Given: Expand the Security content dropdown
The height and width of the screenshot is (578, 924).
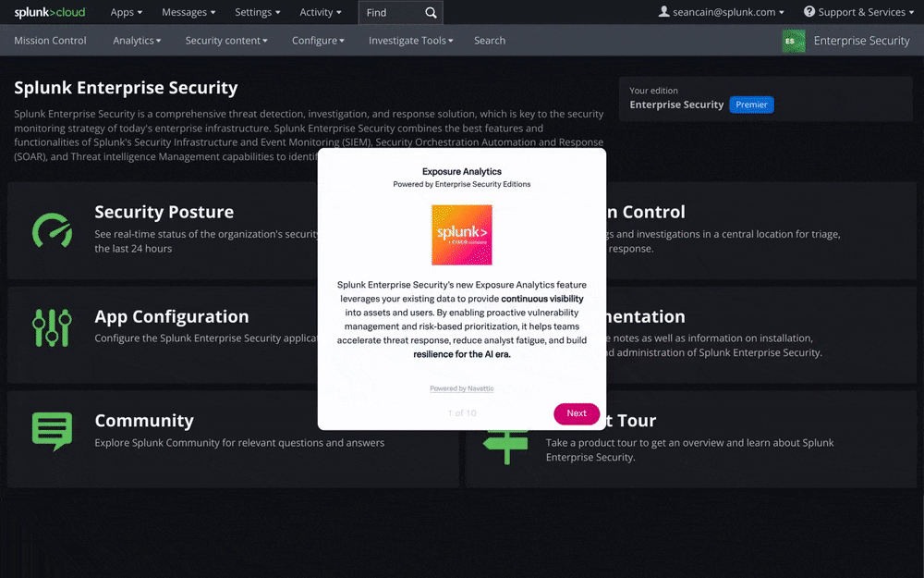Looking at the screenshot, I should (226, 41).
